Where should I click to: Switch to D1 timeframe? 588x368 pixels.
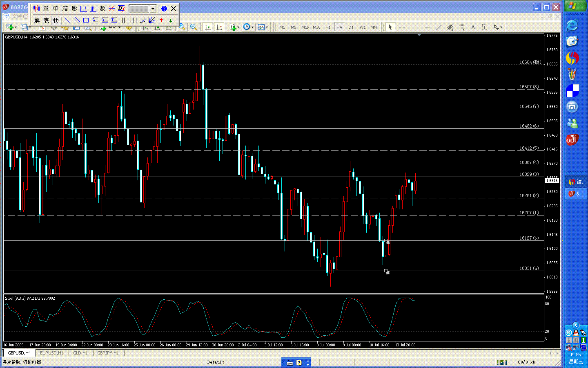351,27
